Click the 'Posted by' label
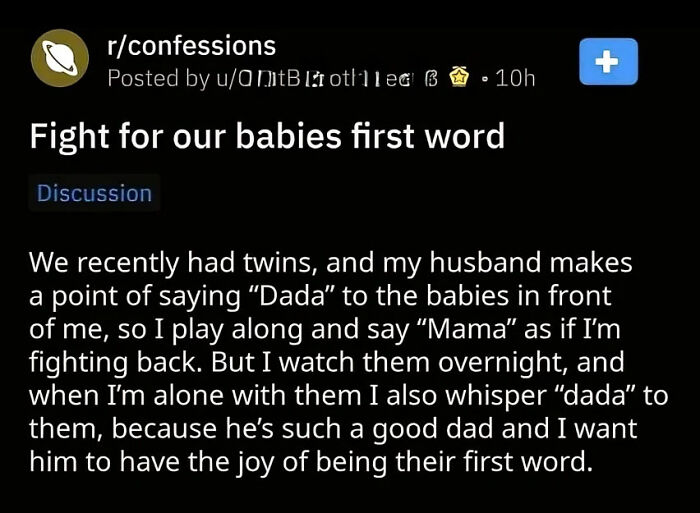Screen dimensions: 700x513 (152, 77)
